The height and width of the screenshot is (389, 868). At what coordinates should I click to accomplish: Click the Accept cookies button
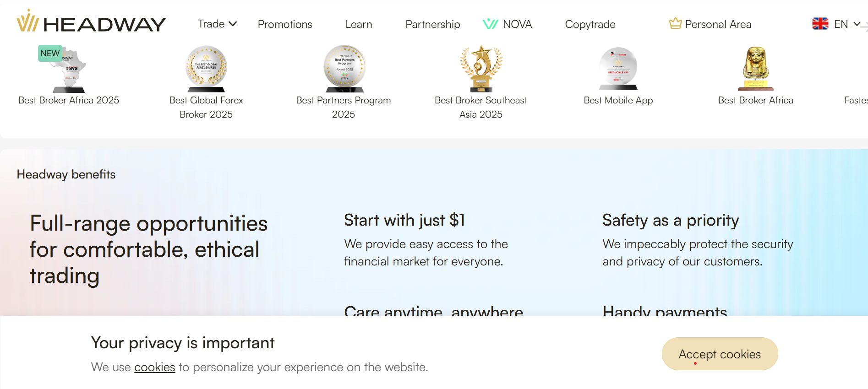click(719, 354)
